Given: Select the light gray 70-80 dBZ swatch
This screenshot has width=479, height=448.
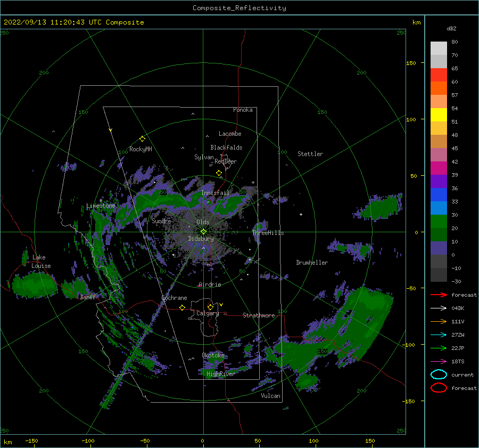Looking at the screenshot, I should pos(439,48).
